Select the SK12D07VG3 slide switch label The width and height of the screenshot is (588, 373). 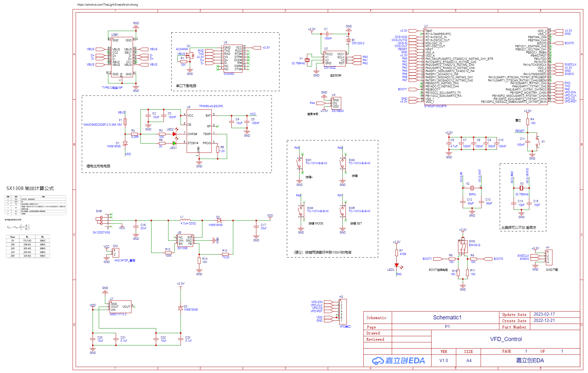click(x=101, y=233)
